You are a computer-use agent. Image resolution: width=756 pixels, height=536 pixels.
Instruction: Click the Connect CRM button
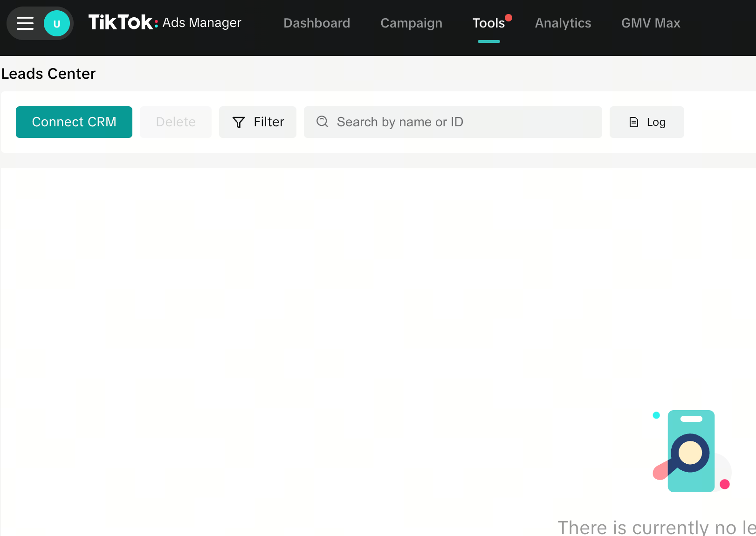[74, 122]
